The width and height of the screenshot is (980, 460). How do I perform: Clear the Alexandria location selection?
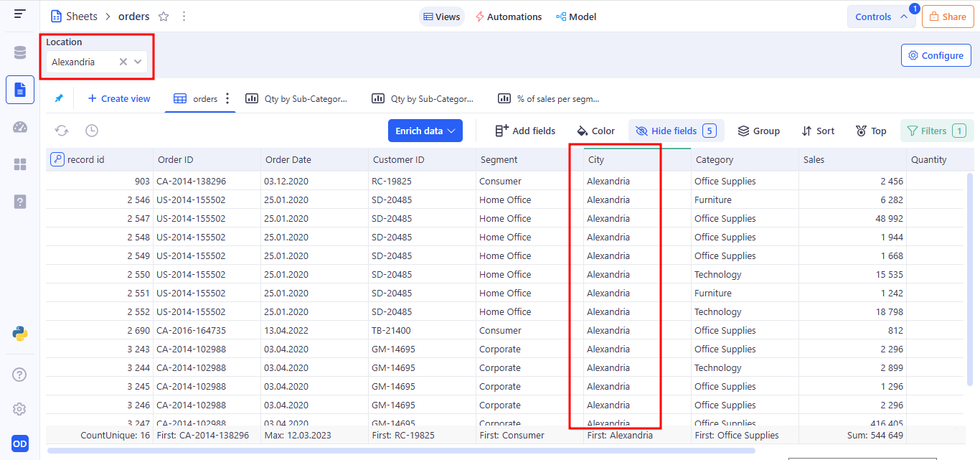123,62
